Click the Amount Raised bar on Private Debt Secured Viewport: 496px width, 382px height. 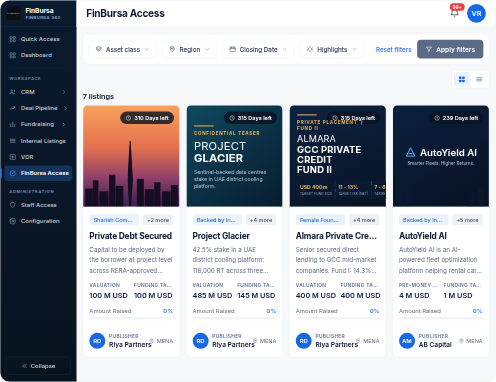[x=131, y=318]
